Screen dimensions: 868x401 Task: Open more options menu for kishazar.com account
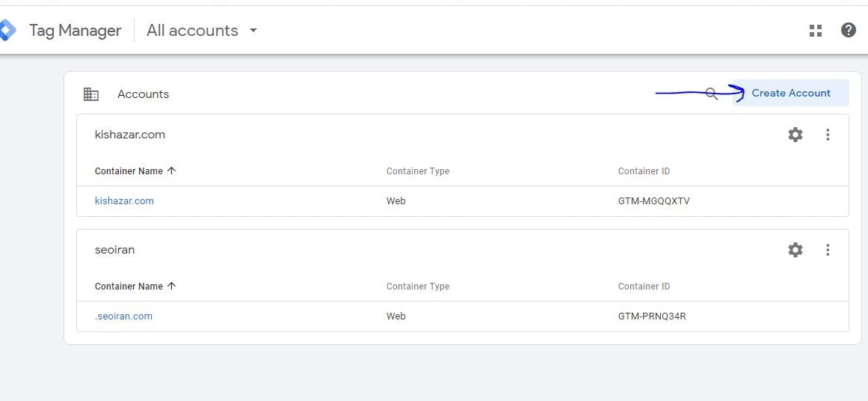coord(828,135)
